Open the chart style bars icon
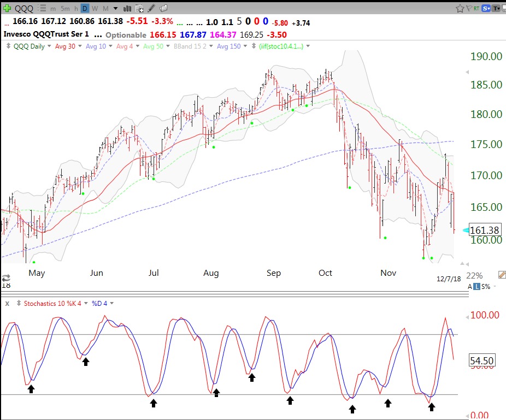Image resolution: width=506 pixels, height=420 pixels. coord(127,8)
